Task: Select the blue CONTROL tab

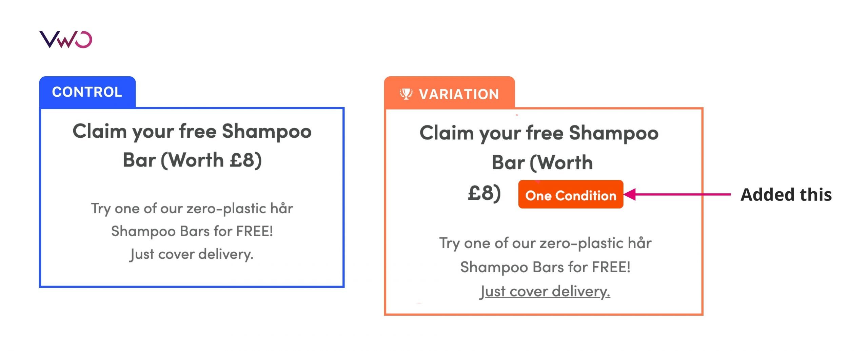Action: 87,92
